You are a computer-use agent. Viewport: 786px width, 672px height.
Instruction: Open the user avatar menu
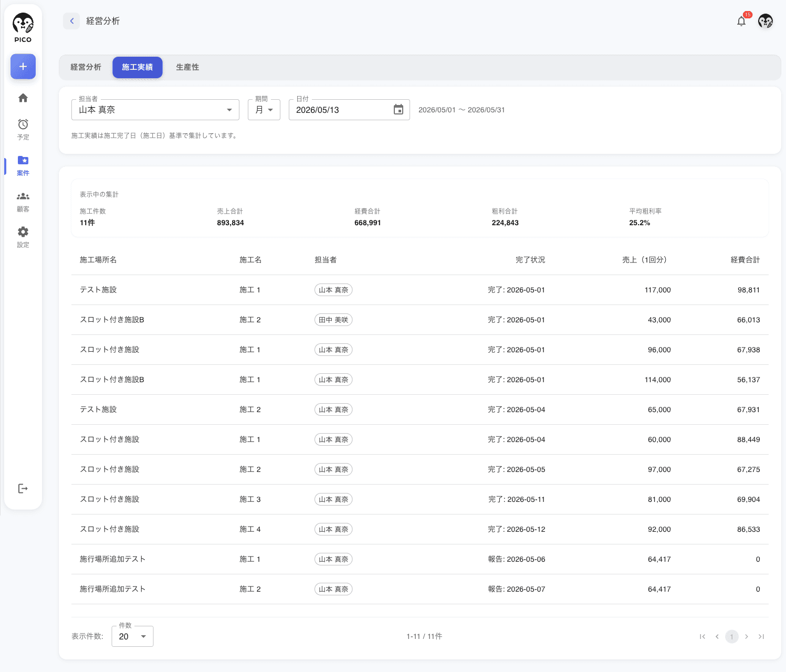(x=766, y=21)
